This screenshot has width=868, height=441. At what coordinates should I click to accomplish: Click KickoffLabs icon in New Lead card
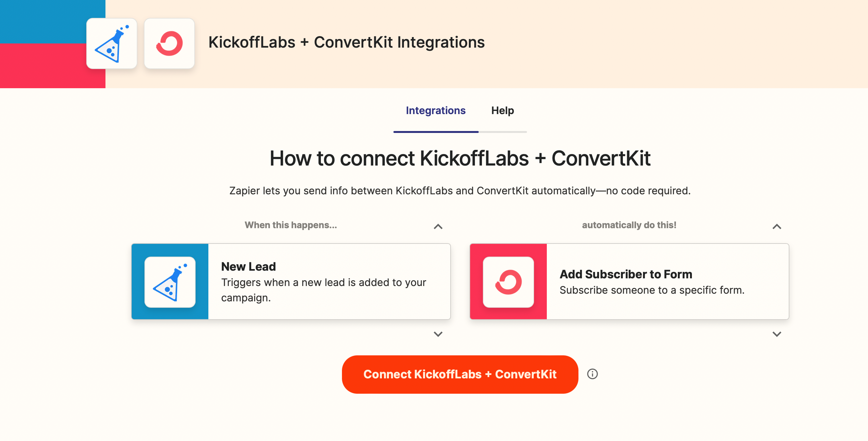(x=170, y=282)
